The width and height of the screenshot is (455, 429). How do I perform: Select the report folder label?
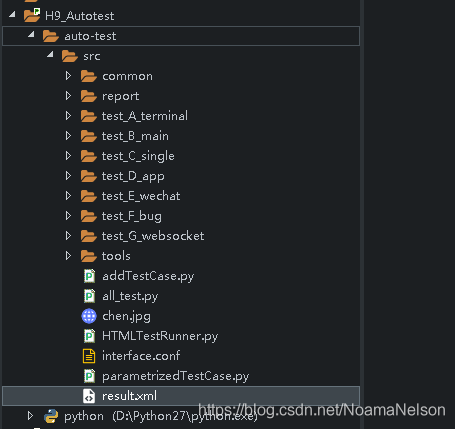pos(120,96)
